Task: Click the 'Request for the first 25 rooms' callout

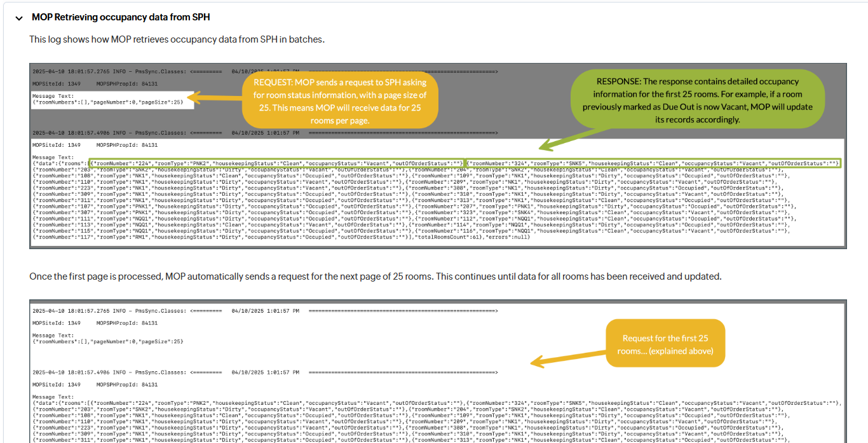Action: pos(665,344)
